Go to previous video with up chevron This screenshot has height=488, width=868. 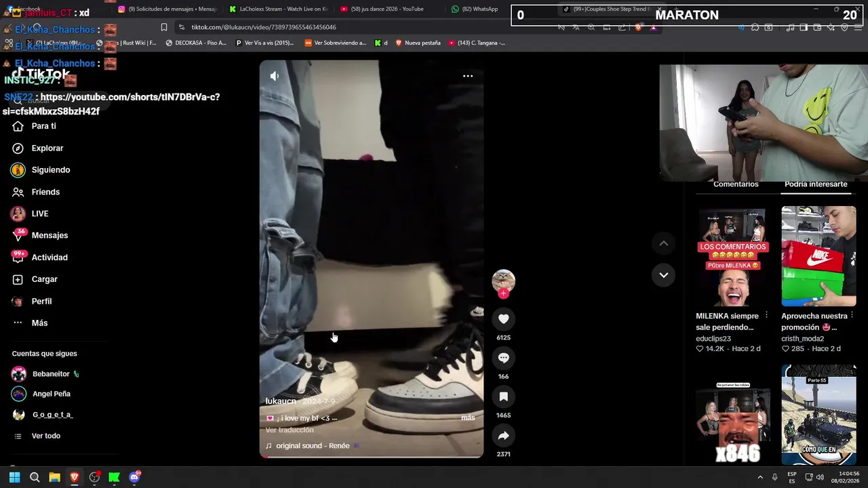pyautogui.click(x=664, y=243)
